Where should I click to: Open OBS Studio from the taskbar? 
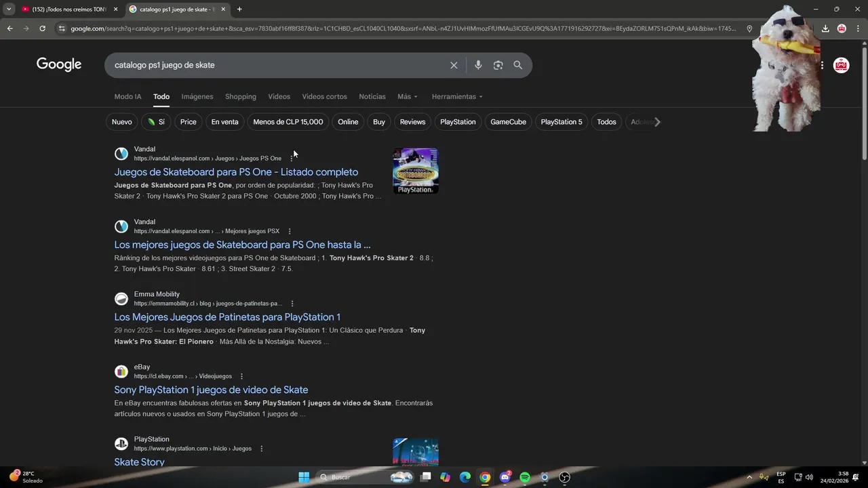[x=565, y=477]
